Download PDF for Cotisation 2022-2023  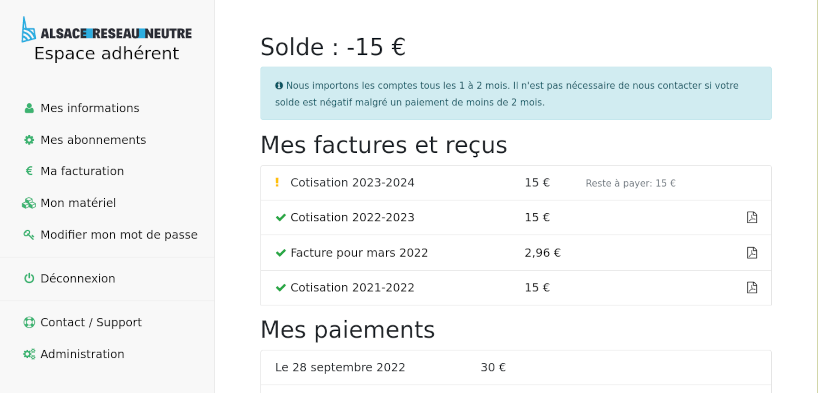coord(751,218)
